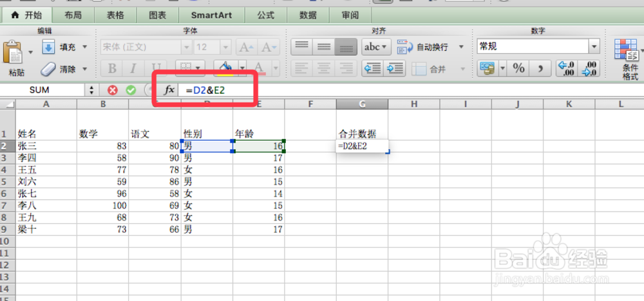Click the Decrease Decimal icon
The image size is (644, 301).
pos(589,68)
